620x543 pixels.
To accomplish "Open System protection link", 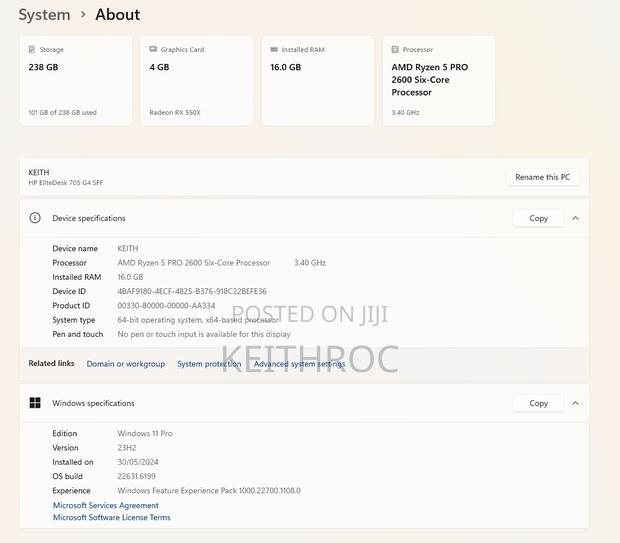I will point(209,363).
